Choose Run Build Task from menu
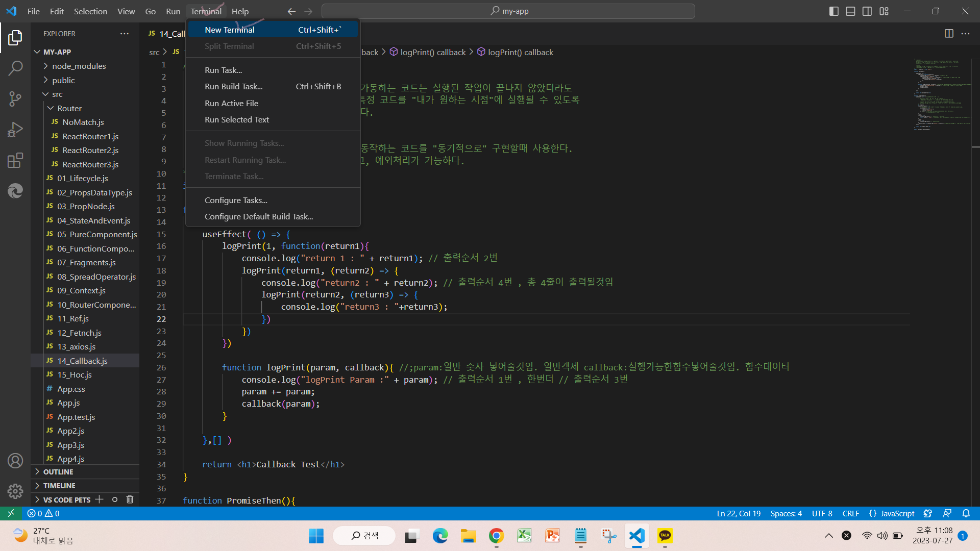The image size is (980, 551). click(233, 86)
